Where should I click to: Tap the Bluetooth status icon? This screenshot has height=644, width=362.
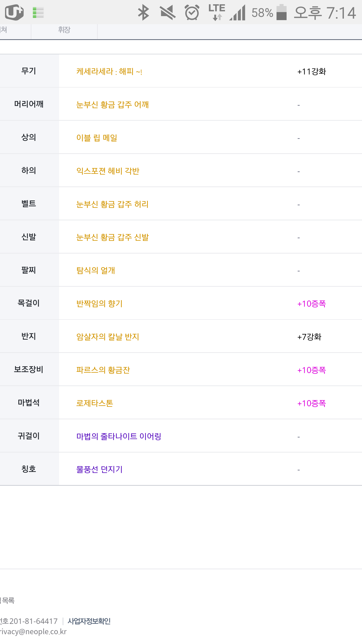click(x=144, y=12)
